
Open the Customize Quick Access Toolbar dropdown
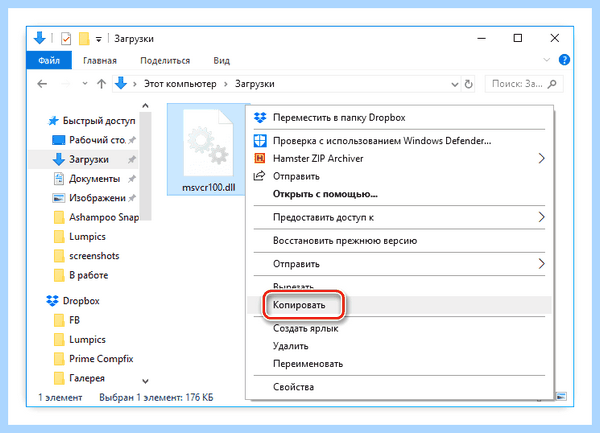point(99,39)
